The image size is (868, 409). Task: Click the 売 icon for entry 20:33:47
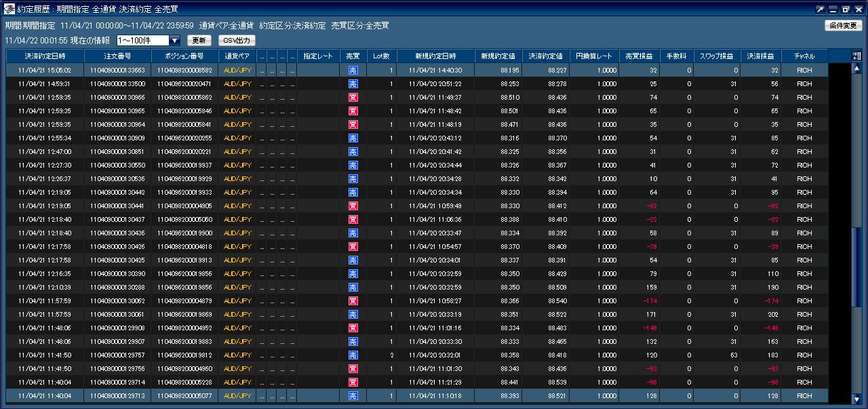click(353, 233)
